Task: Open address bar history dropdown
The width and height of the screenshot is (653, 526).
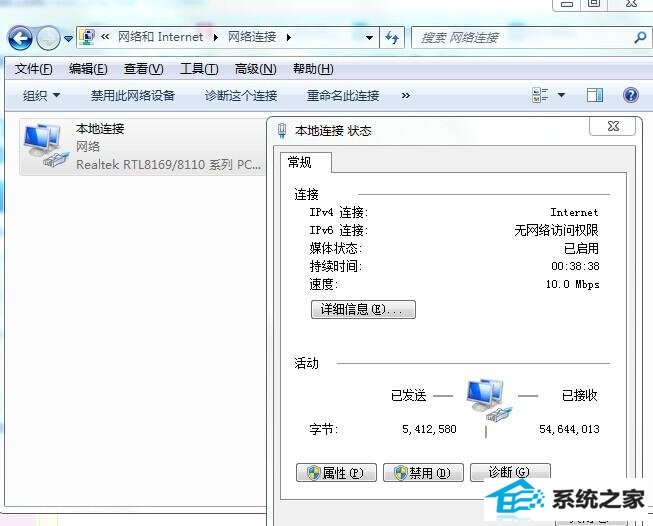Action: point(369,37)
